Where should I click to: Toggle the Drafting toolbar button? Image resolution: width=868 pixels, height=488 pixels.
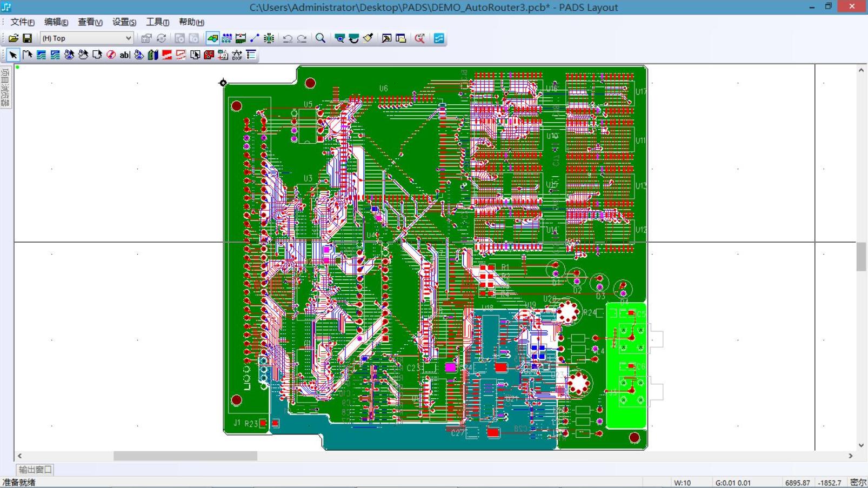(213, 38)
